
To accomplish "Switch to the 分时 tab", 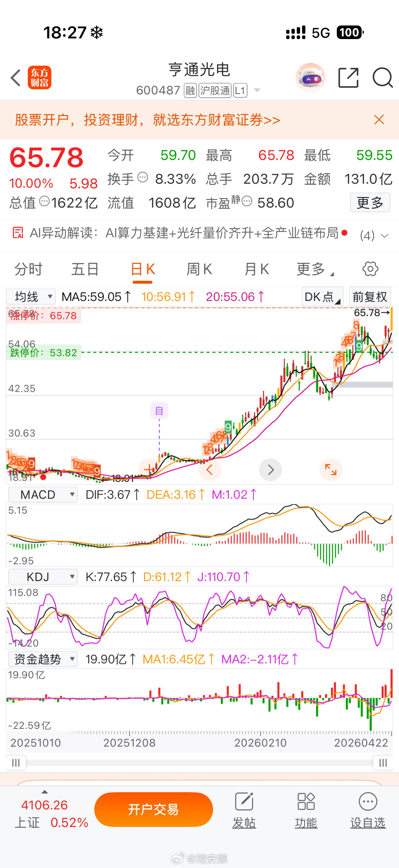I will (x=28, y=269).
